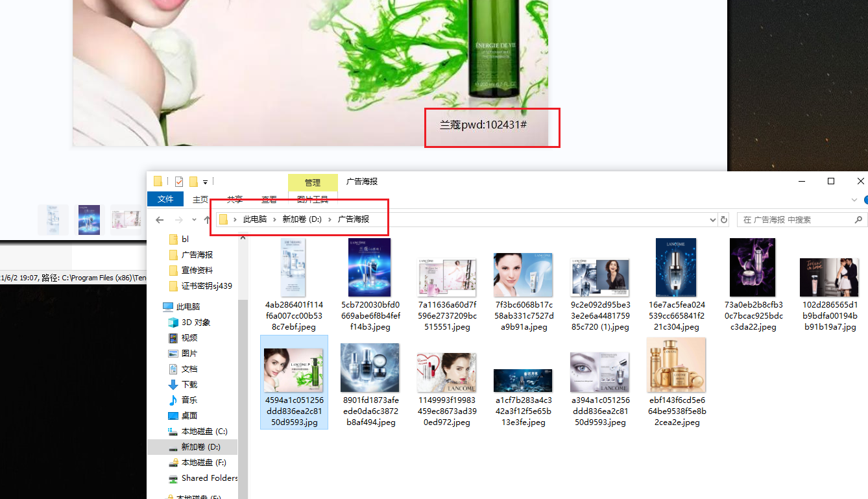Screen dimensions: 868x499
Task: Click the search magnifier icon
Action: click(x=860, y=220)
